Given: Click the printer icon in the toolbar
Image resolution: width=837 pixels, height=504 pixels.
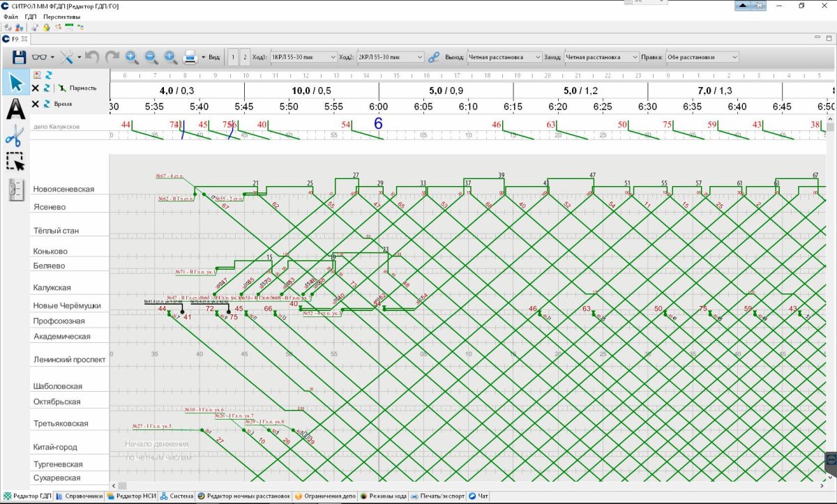Looking at the screenshot, I should pos(190,57).
